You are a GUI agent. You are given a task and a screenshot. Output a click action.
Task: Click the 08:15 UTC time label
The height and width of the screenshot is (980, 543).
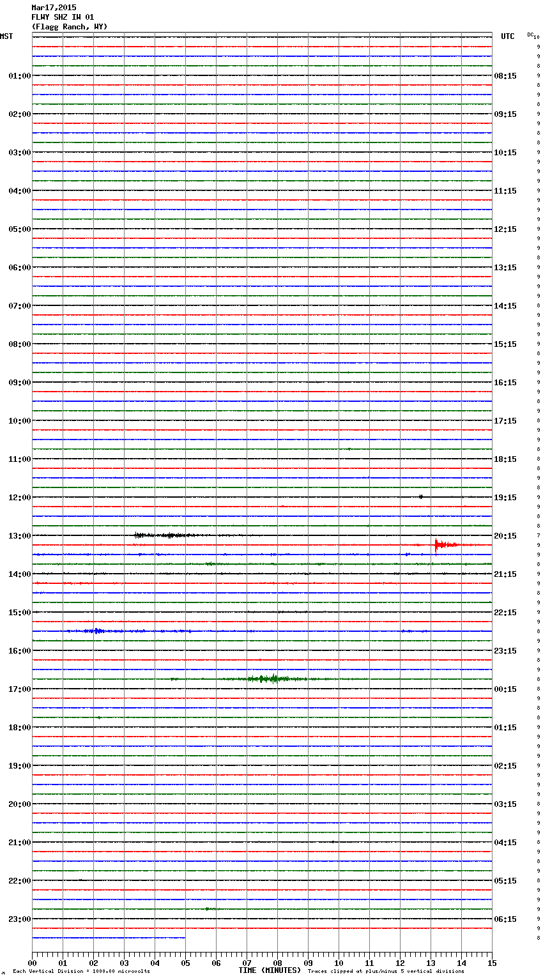point(505,76)
